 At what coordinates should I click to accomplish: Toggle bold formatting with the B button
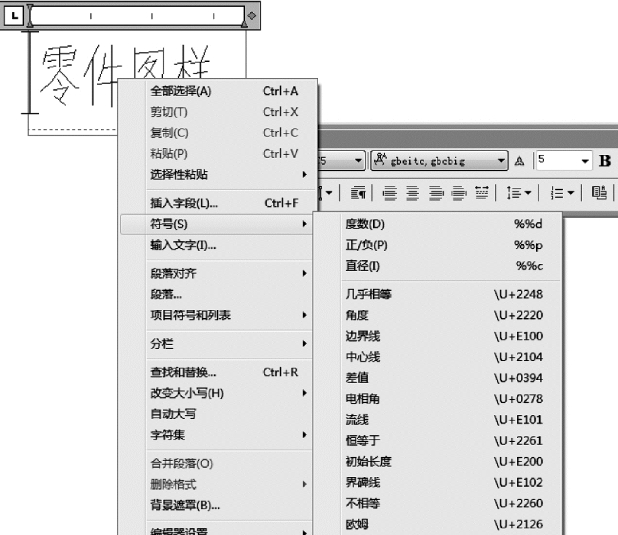pos(604,159)
